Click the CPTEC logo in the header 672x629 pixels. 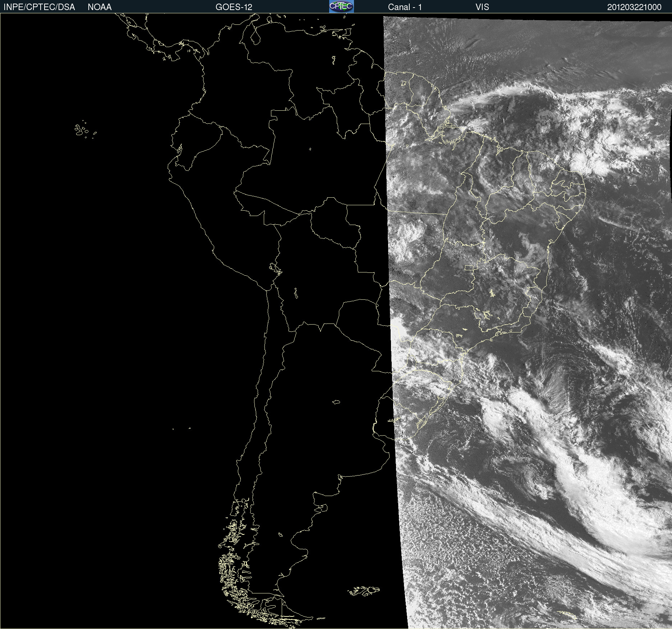pyautogui.click(x=341, y=6)
